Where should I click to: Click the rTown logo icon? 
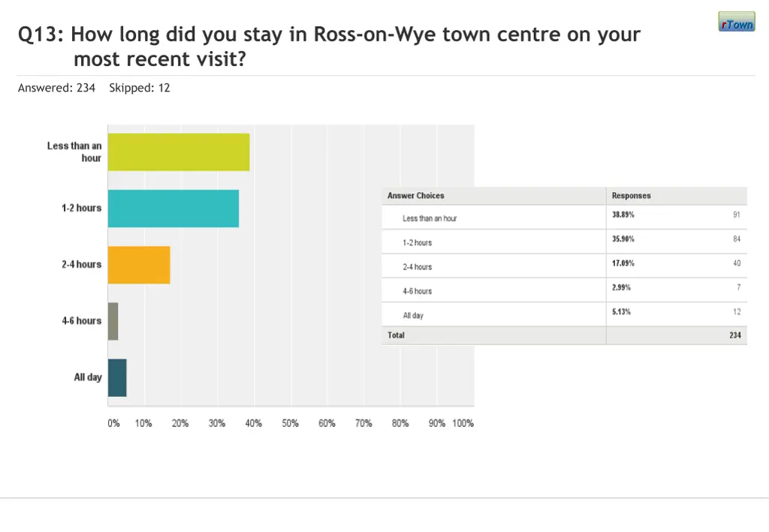click(x=736, y=22)
